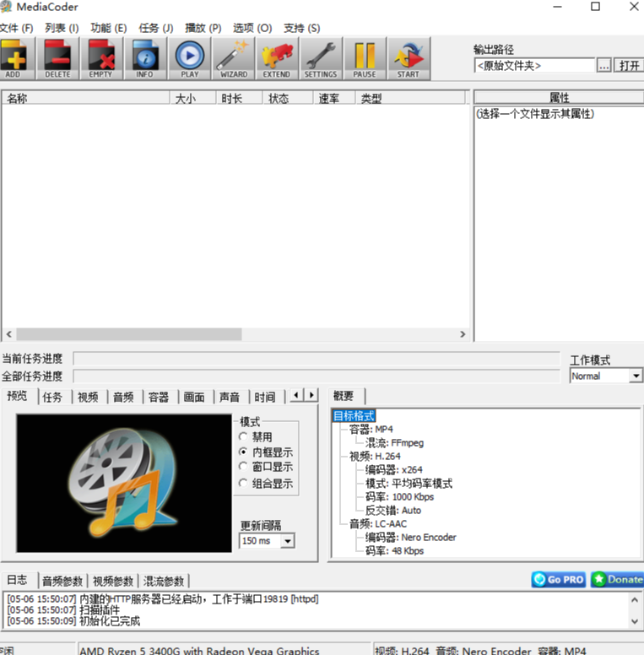Click the media preview thumbnail
Image resolution: width=644 pixels, height=655 pixels.
(124, 484)
